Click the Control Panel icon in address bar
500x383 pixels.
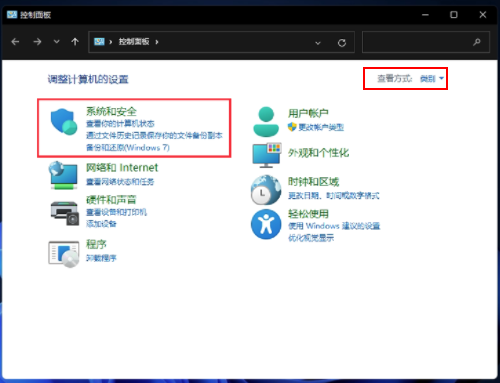click(x=99, y=42)
